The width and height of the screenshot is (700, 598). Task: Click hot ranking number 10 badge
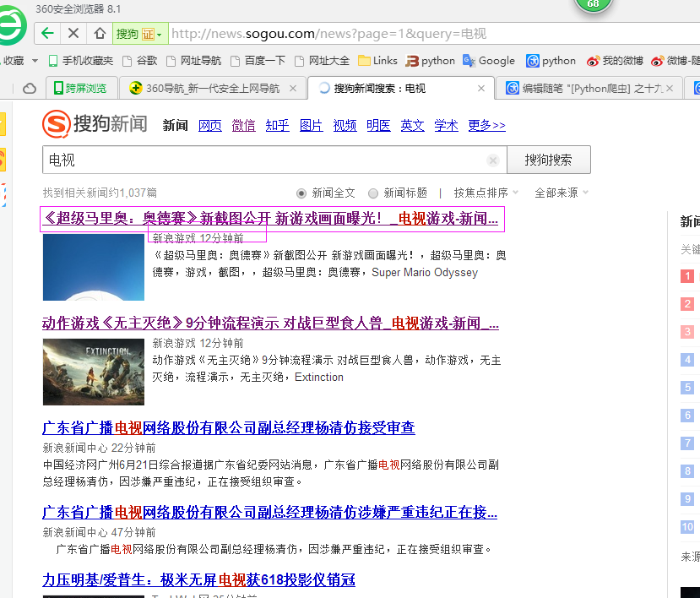click(x=687, y=526)
